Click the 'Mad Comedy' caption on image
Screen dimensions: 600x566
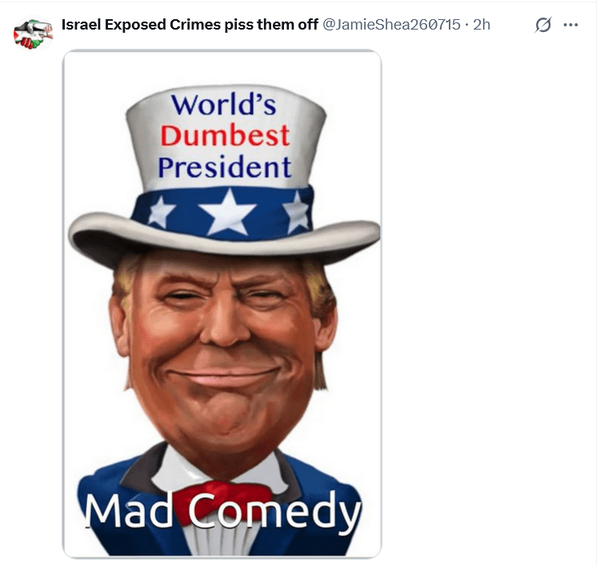coord(222,511)
